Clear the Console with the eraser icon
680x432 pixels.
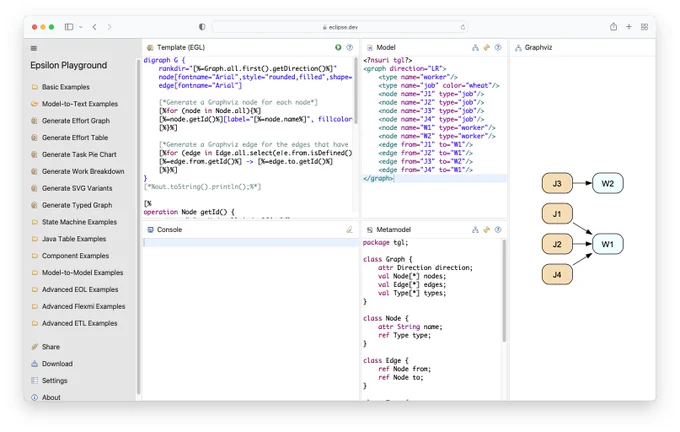point(349,229)
